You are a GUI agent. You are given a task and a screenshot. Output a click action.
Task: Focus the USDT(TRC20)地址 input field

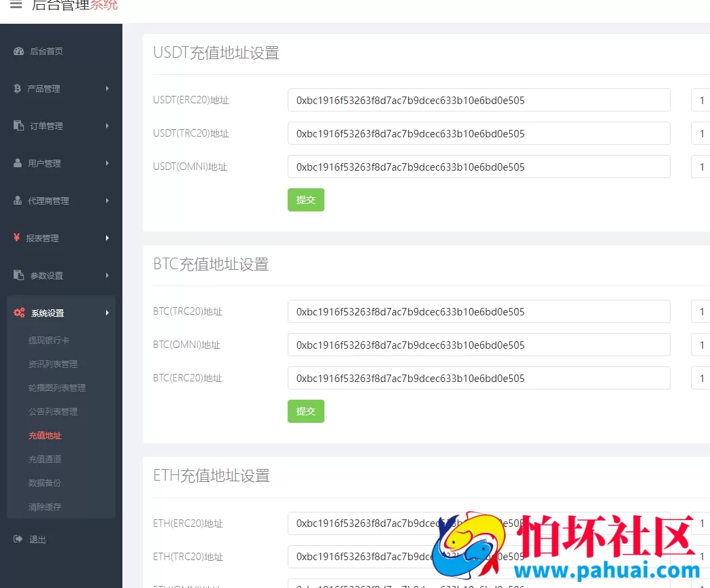coord(479,133)
